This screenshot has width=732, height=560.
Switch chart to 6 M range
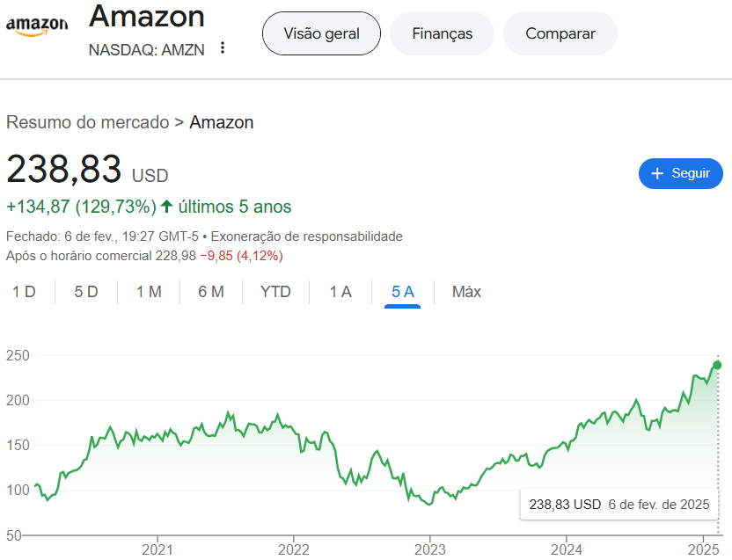point(211,292)
